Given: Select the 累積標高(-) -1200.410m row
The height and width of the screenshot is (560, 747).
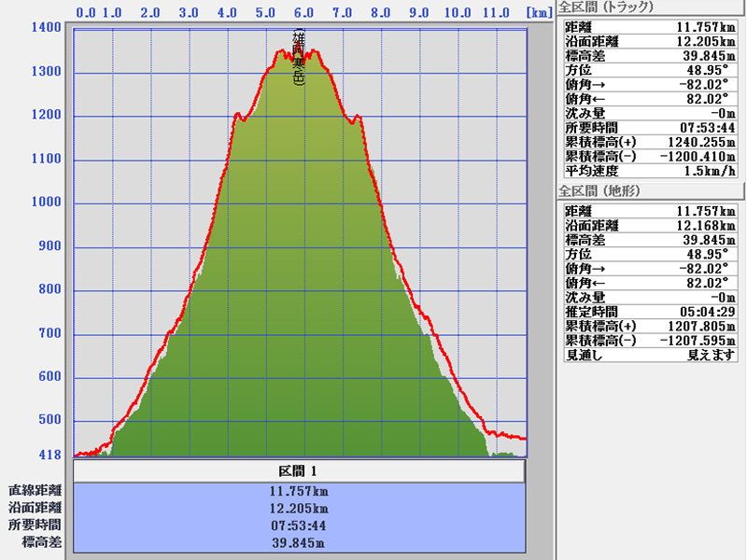Looking at the screenshot, I should (650, 156).
